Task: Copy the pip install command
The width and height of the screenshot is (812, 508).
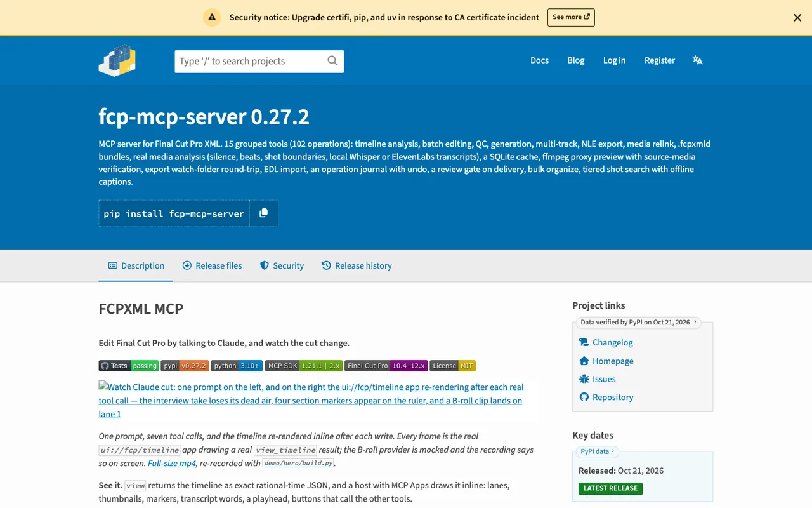Action: (263, 213)
